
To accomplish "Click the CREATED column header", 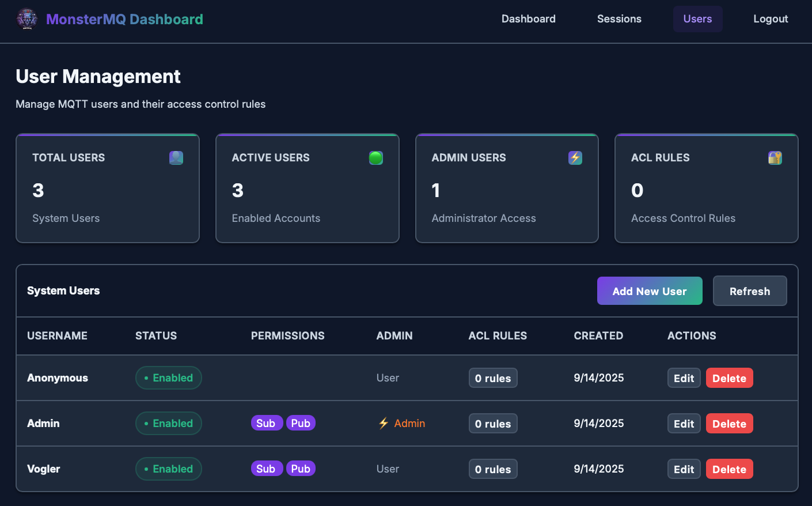I will pyautogui.click(x=598, y=336).
